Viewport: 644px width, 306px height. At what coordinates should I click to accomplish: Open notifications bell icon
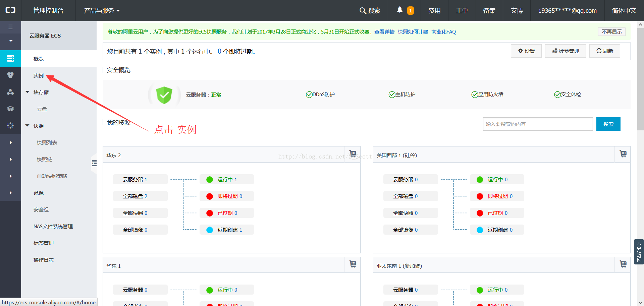pyautogui.click(x=399, y=10)
